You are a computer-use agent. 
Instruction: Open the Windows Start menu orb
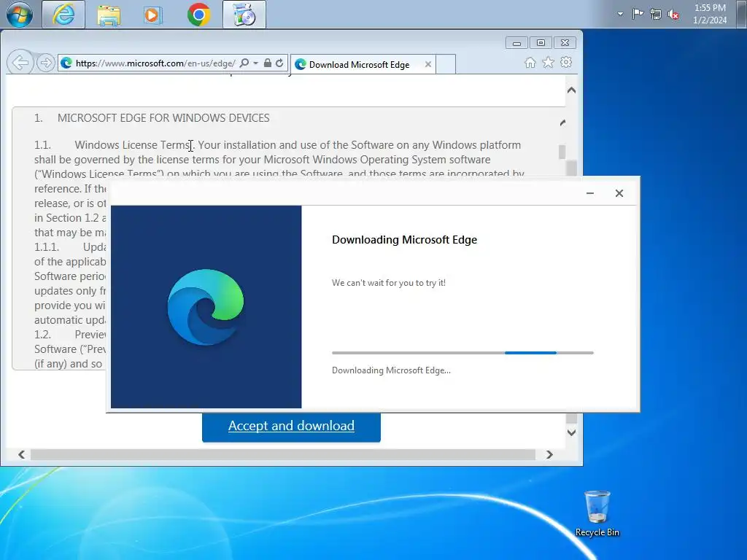(x=20, y=15)
